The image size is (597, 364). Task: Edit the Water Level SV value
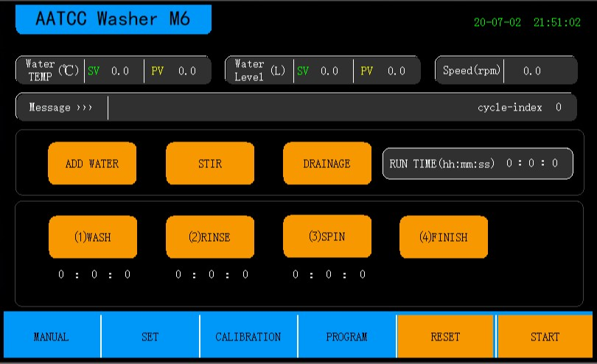tap(329, 71)
